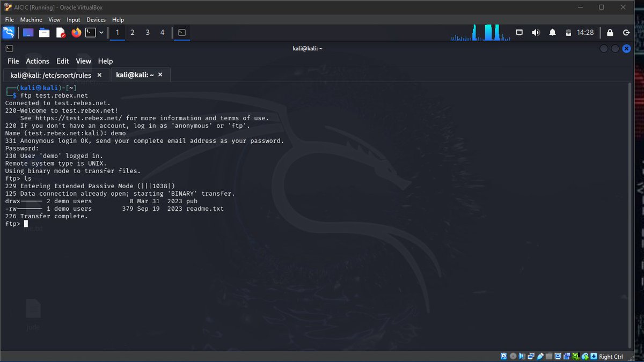Click the VirtualBox CPU execution status icon
Viewport: 644px width, 362px height.
point(576,356)
